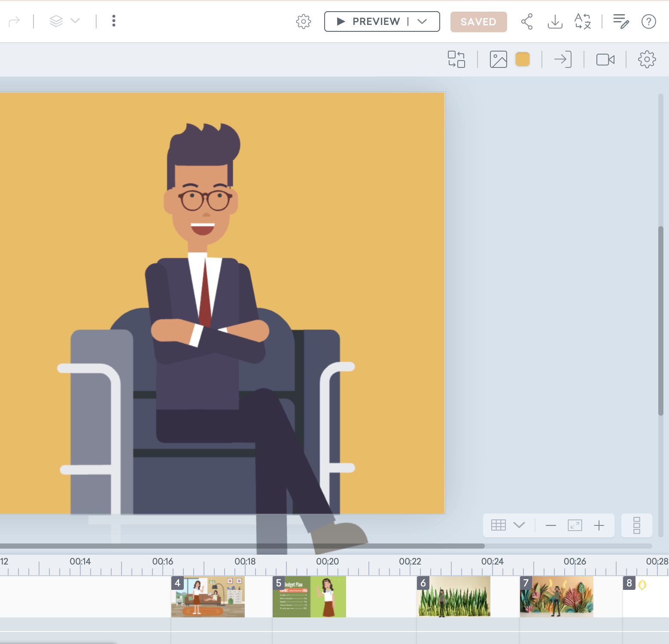Open the help question mark icon
Image resolution: width=669 pixels, height=644 pixels.
click(648, 22)
